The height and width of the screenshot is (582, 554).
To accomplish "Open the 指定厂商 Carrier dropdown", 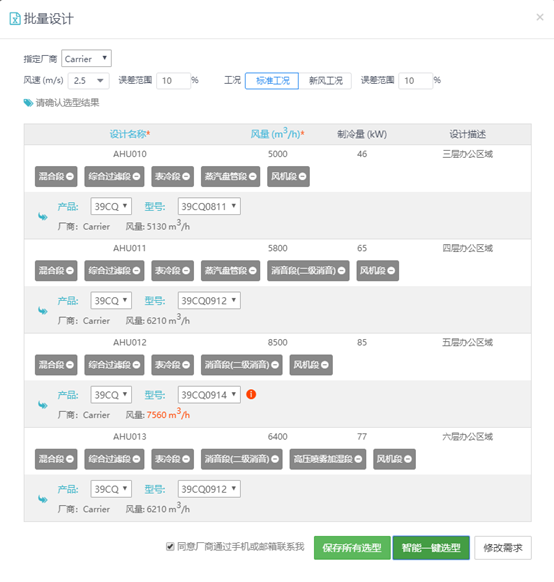I will (86, 58).
